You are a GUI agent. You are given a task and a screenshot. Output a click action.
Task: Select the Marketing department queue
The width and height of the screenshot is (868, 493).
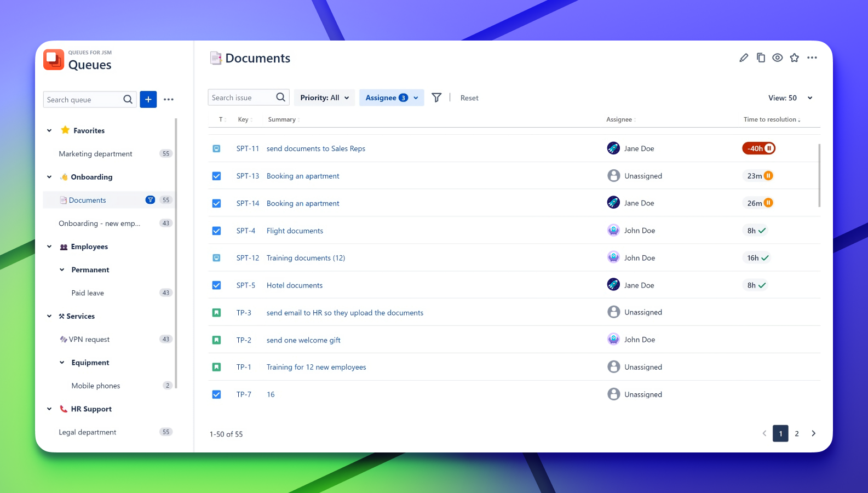click(96, 154)
